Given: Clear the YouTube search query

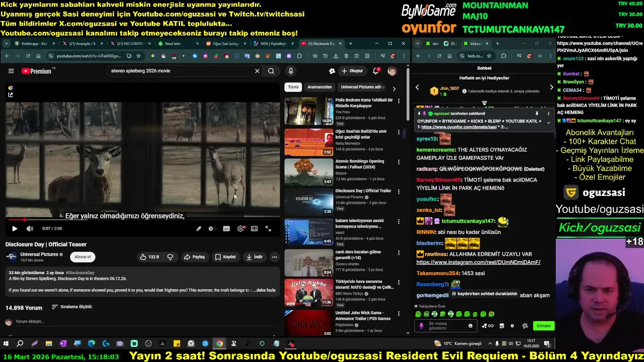Looking at the screenshot, I should [257, 71].
